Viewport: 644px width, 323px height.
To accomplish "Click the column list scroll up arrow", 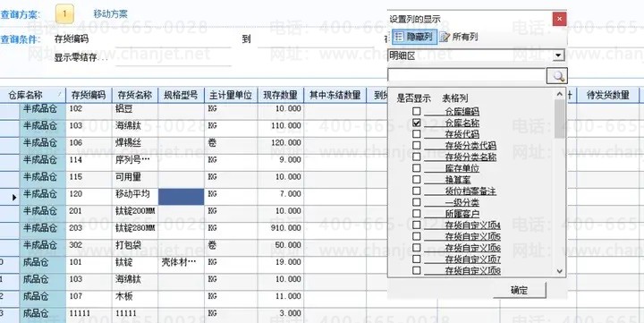I will tap(559, 95).
